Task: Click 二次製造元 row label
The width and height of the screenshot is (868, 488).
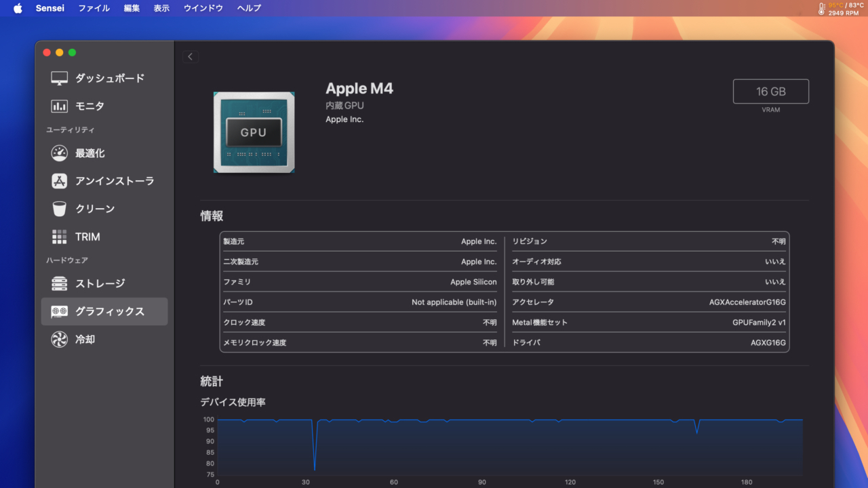Action: pos(241,262)
